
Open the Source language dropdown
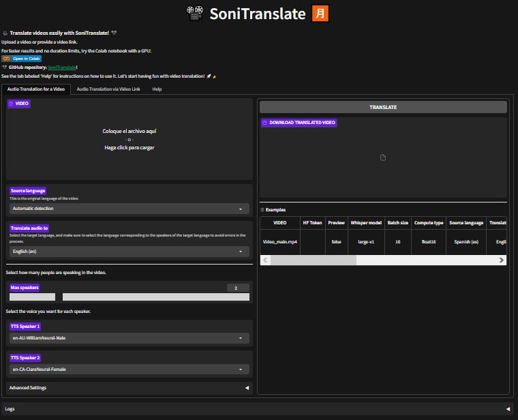pos(129,209)
